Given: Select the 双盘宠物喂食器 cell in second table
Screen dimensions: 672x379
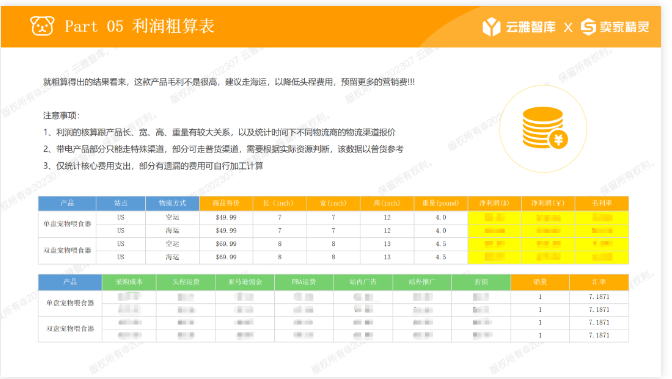Looking at the screenshot, I should tap(70, 329).
